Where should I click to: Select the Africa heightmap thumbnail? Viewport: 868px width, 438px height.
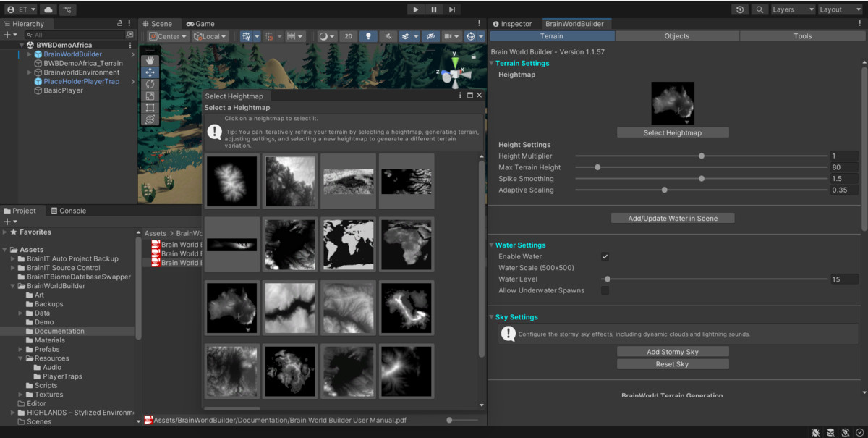click(407, 245)
